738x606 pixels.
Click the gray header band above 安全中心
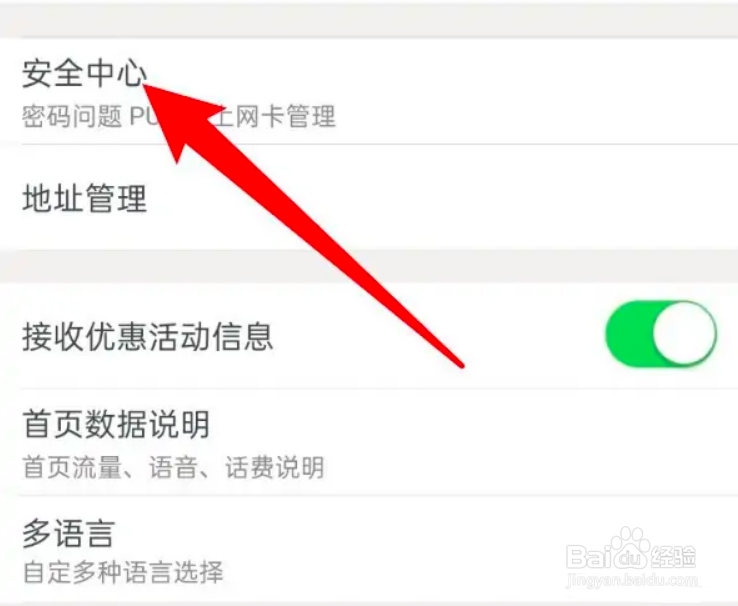(x=369, y=21)
